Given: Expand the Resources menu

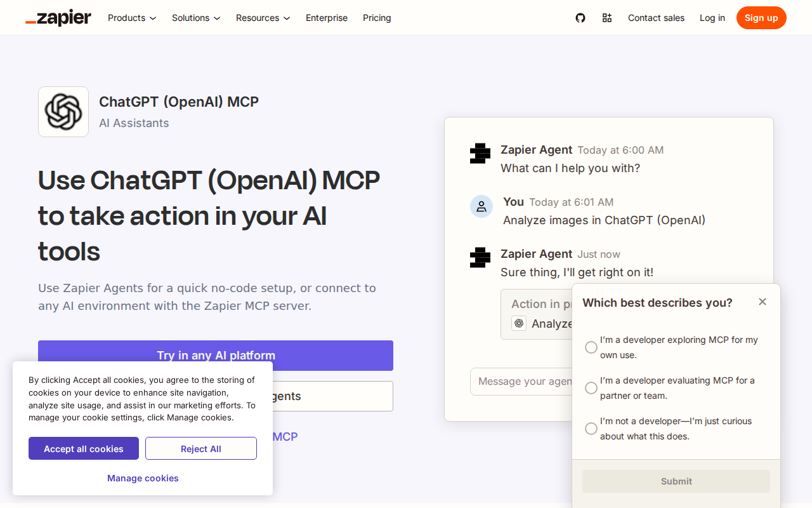Looking at the screenshot, I should (x=263, y=18).
